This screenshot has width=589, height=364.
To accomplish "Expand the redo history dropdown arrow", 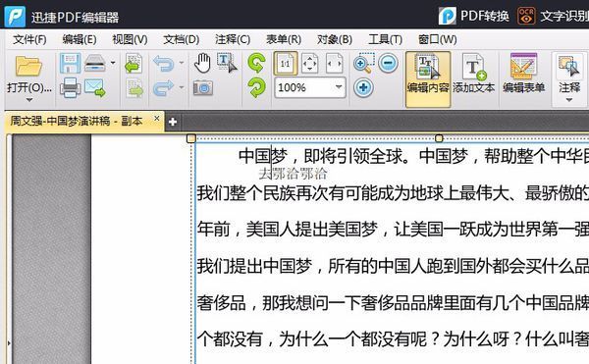I will tap(182, 87).
